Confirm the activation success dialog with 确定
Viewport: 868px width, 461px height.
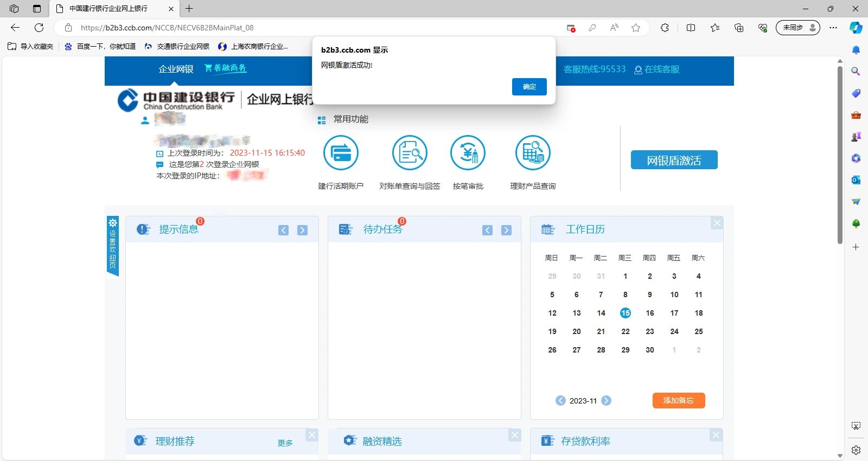529,87
